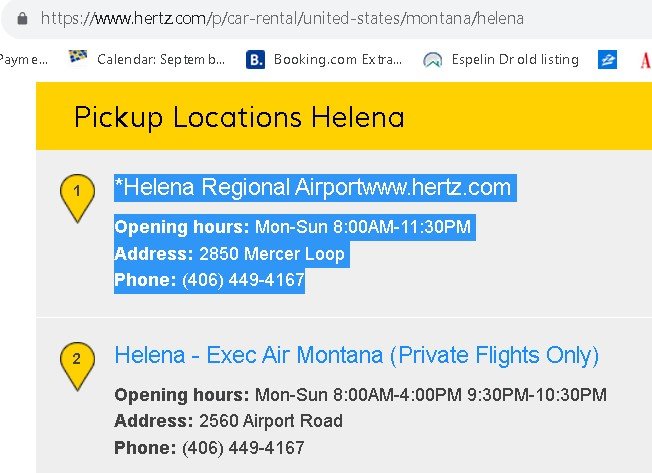
Task: Open the Payme... bookmark
Action: [x=24, y=60]
